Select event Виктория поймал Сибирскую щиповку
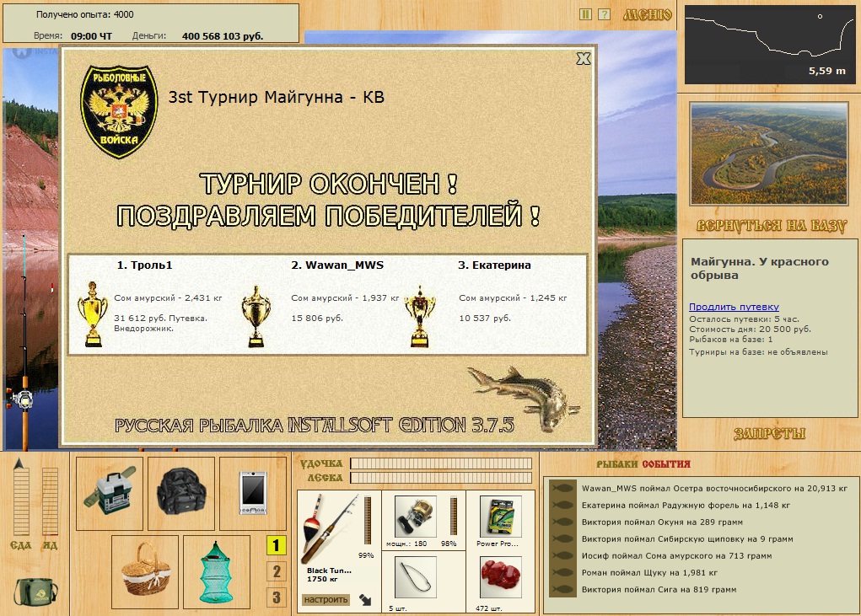861x616 pixels. point(687,539)
